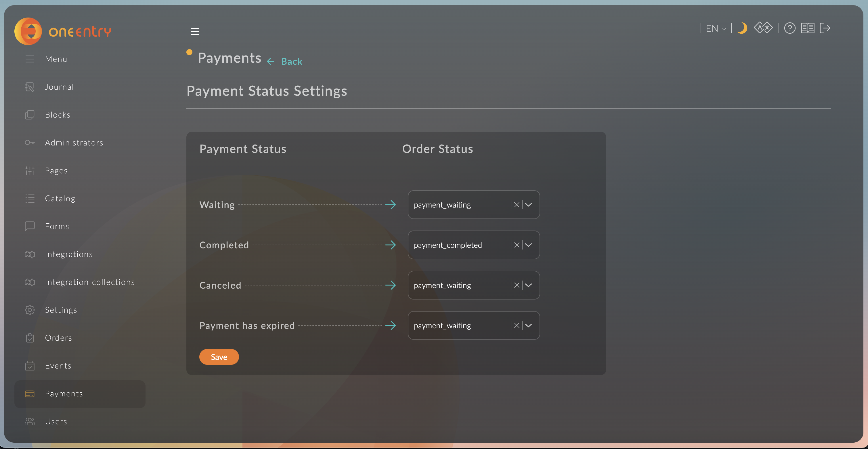The height and width of the screenshot is (449, 868).
Task: Click the Users people icon
Action: [30, 421]
